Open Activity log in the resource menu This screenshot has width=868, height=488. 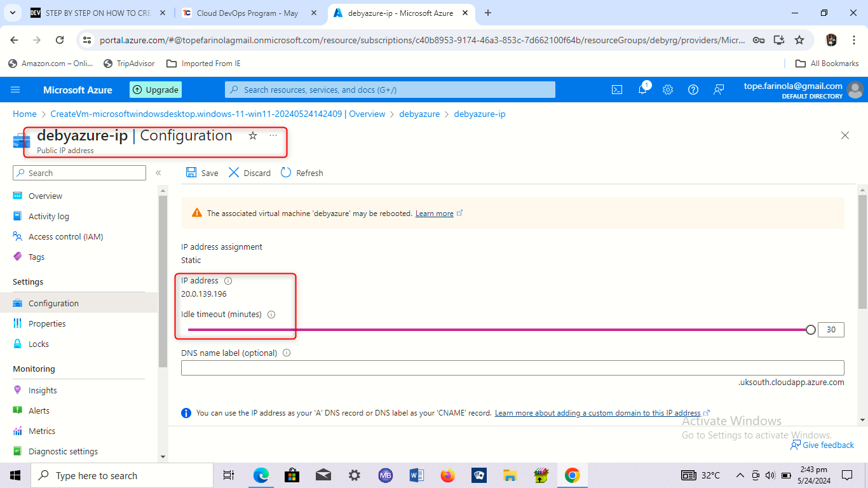[x=49, y=216]
